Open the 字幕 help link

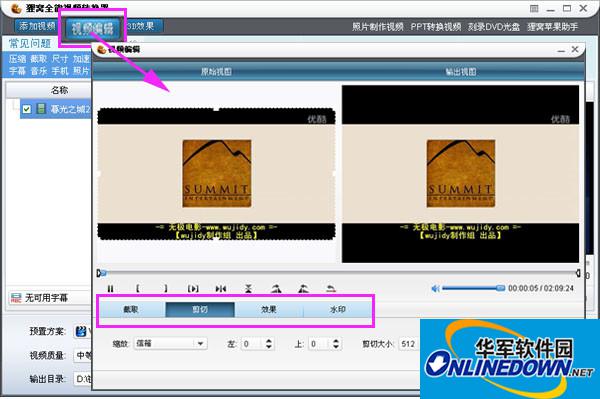pos(17,71)
